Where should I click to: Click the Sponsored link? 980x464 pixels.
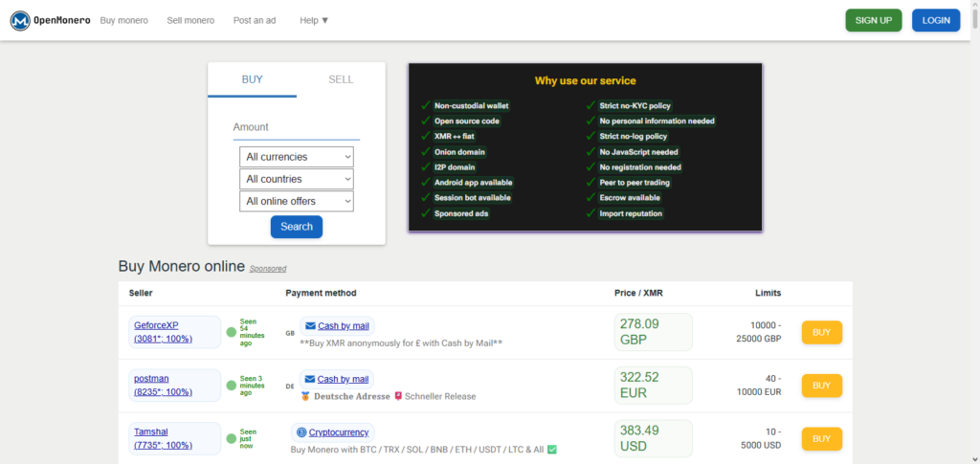[x=268, y=269]
